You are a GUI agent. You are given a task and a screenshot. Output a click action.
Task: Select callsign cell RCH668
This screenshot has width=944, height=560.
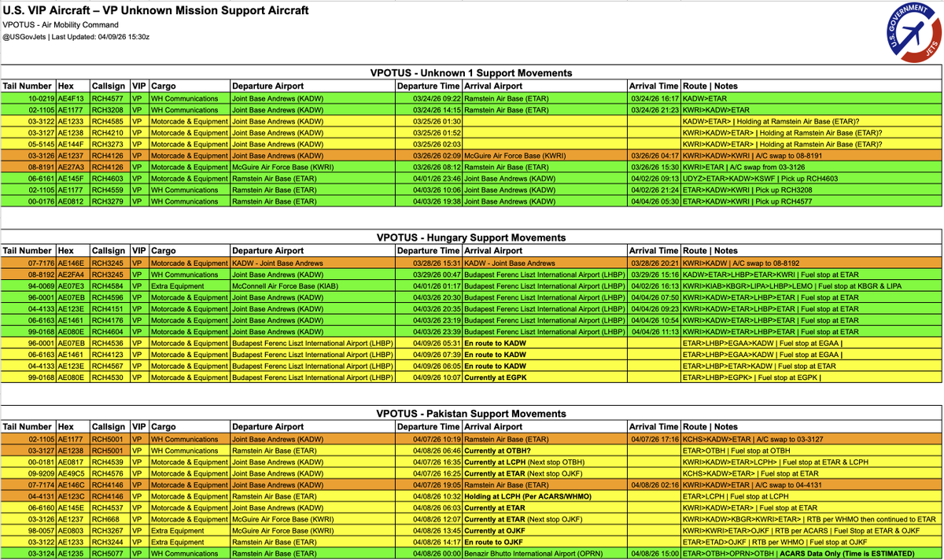pyautogui.click(x=109, y=520)
